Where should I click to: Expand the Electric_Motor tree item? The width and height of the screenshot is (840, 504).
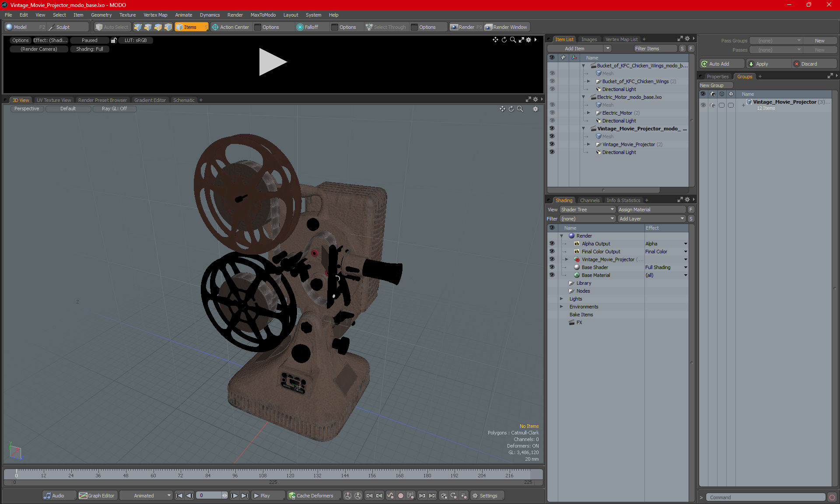click(x=588, y=113)
